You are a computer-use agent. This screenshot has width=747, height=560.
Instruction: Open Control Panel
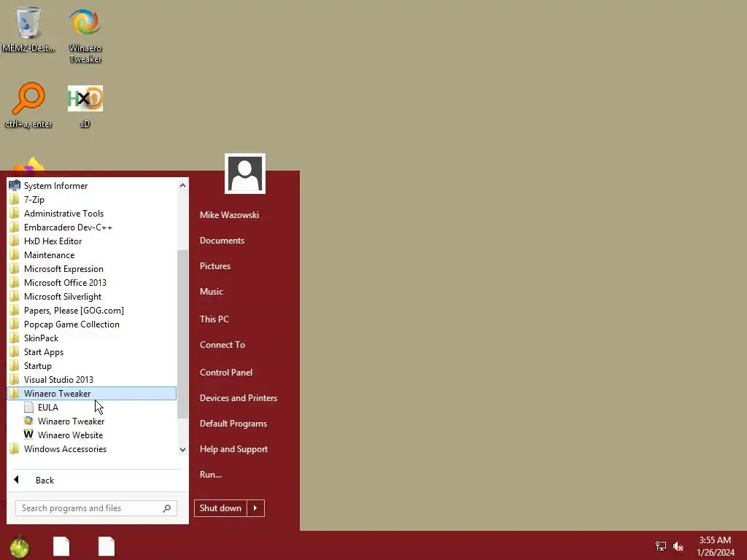coord(226,373)
